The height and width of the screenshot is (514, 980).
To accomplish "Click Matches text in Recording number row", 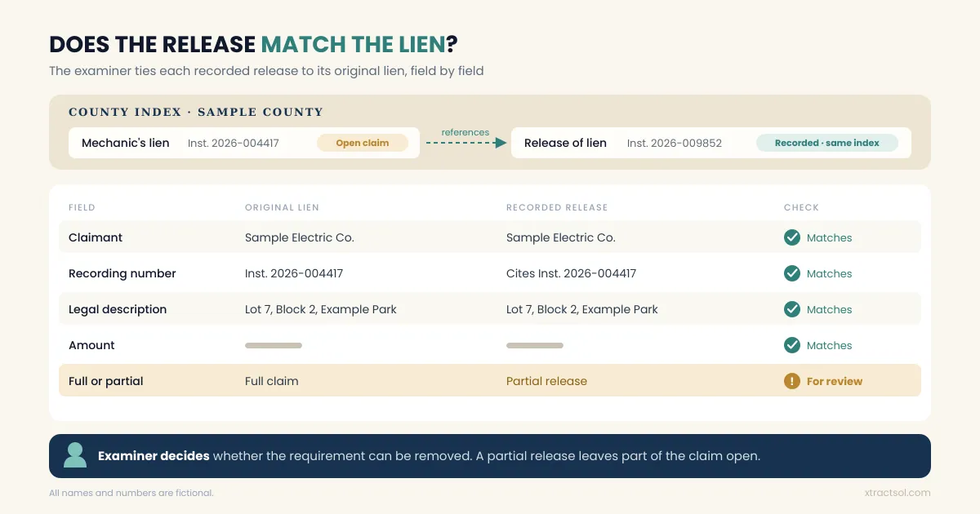I will click(830, 273).
